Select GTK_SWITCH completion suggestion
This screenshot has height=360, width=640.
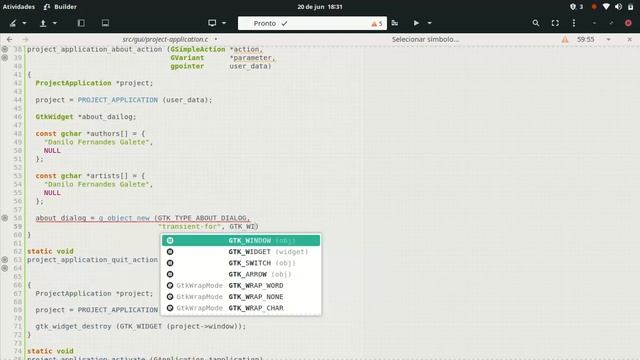[x=241, y=263]
